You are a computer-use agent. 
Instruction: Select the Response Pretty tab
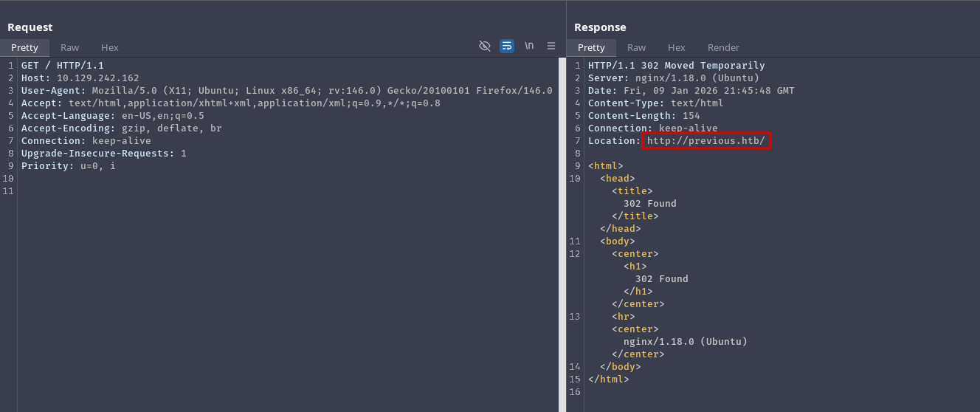pyautogui.click(x=591, y=47)
